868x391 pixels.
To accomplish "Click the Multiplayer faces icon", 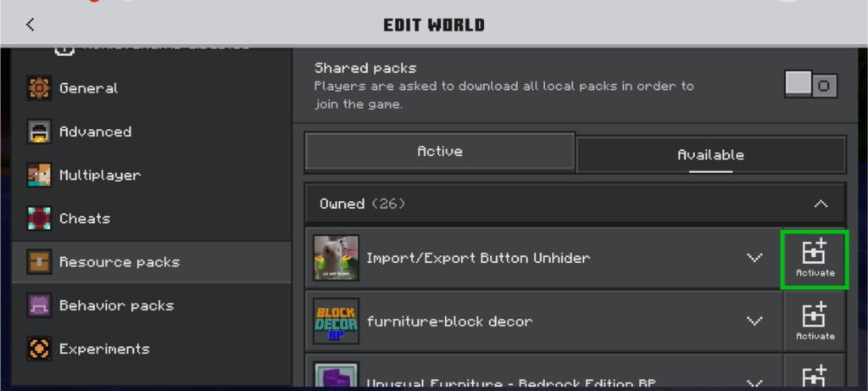I will tap(39, 175).
